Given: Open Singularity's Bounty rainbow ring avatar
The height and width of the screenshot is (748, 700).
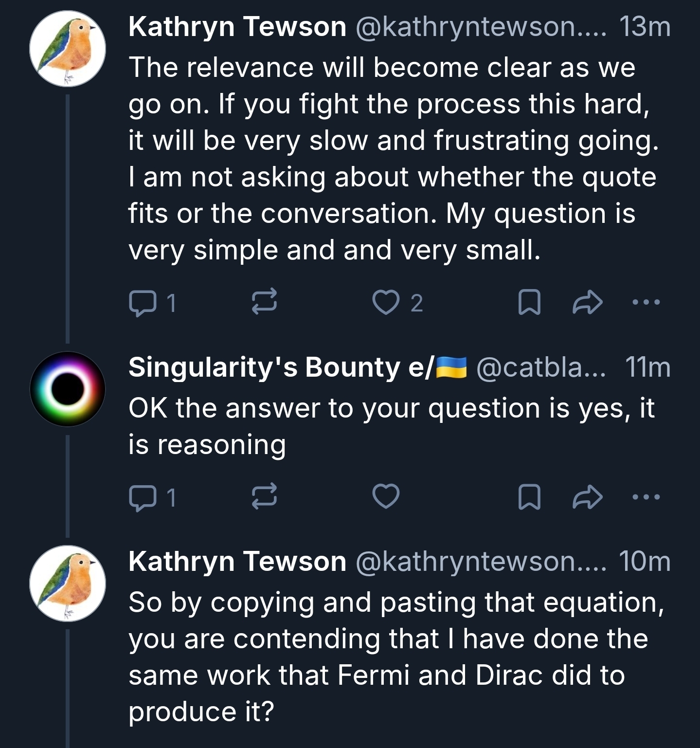Looking at the screenshot, I should pos(68,389).
